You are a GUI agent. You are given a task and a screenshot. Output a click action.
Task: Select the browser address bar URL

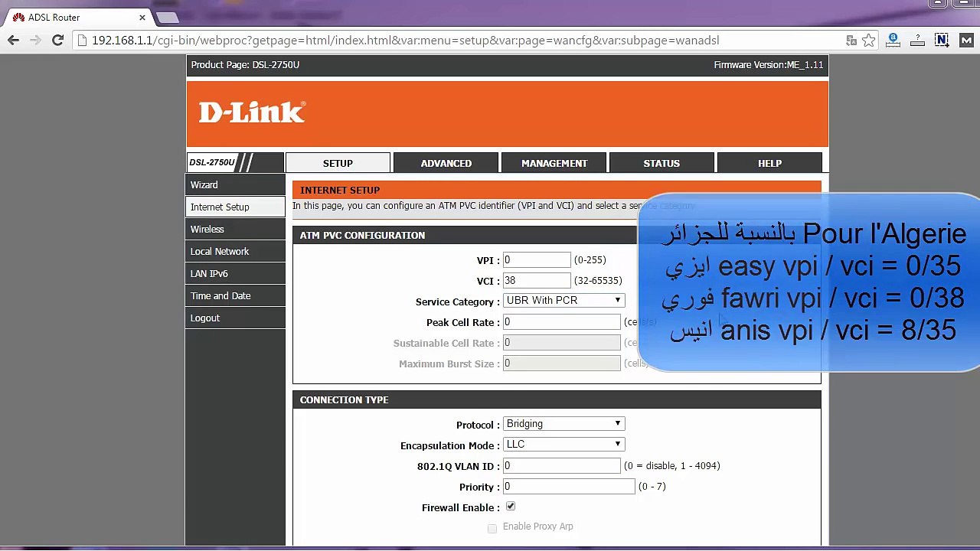[405, 41]
